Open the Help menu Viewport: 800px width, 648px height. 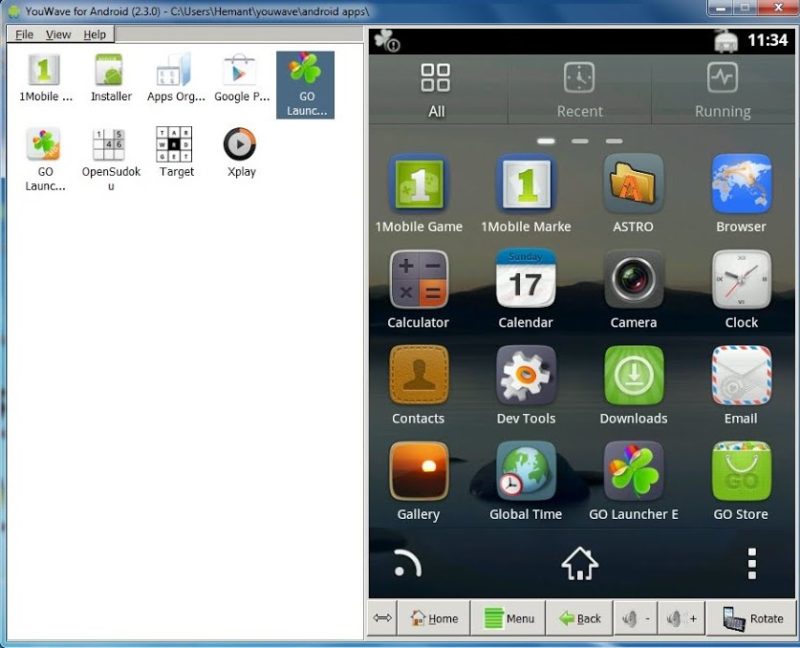[94, 34]
